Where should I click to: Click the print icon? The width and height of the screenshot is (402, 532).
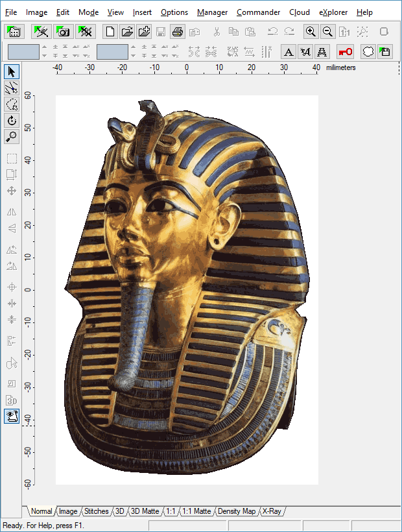click(x=177, y=32)
